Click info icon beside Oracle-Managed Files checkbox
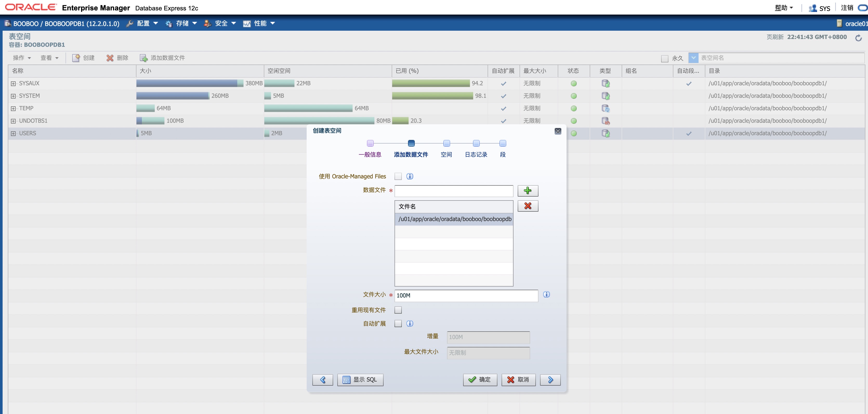The height and width of the screenshot is (414, 868). point(409,176)
